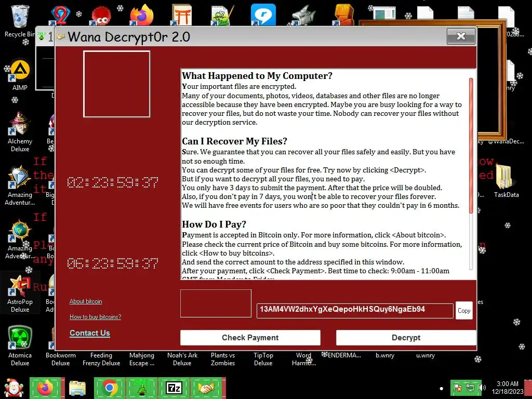Click the 02:23:59:37 countdown timer

coord(113,182)
